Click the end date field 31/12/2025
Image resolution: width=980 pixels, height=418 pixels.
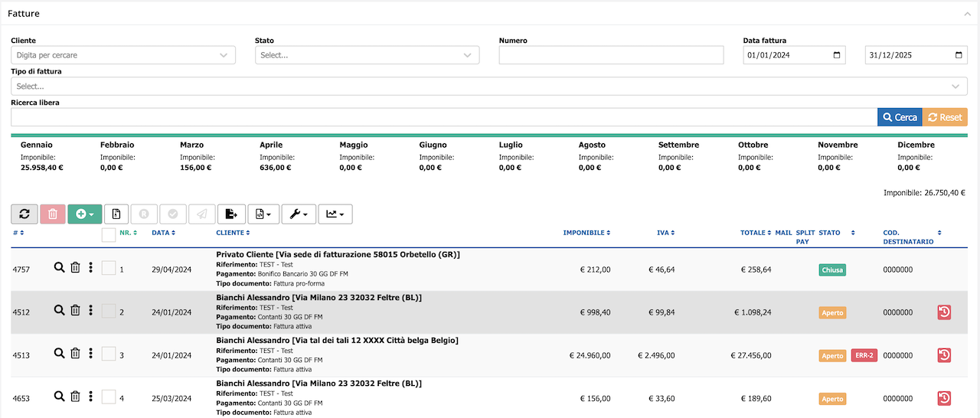pyautogui.click(x=916, y=55)
